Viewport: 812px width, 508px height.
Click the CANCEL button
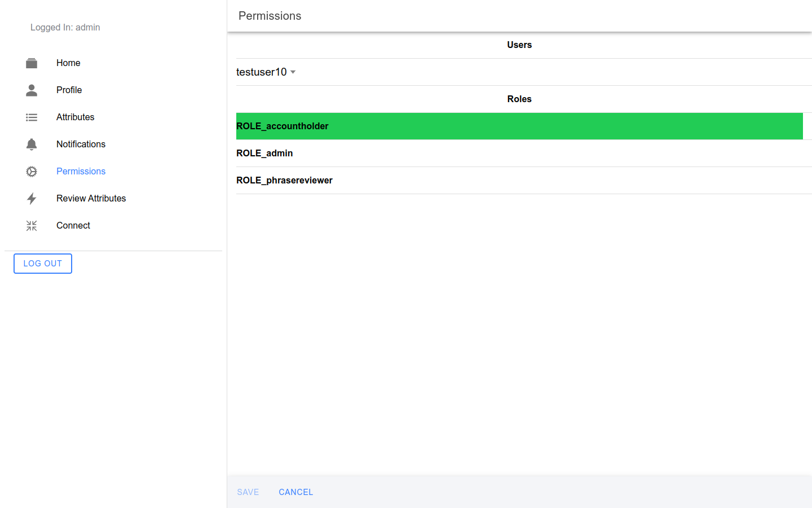point(295,492)
